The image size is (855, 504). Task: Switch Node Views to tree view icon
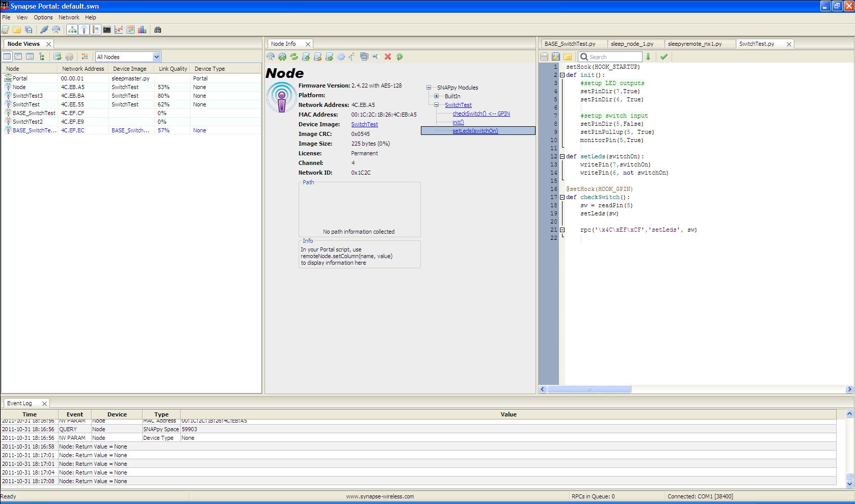(x=42, y=57)
